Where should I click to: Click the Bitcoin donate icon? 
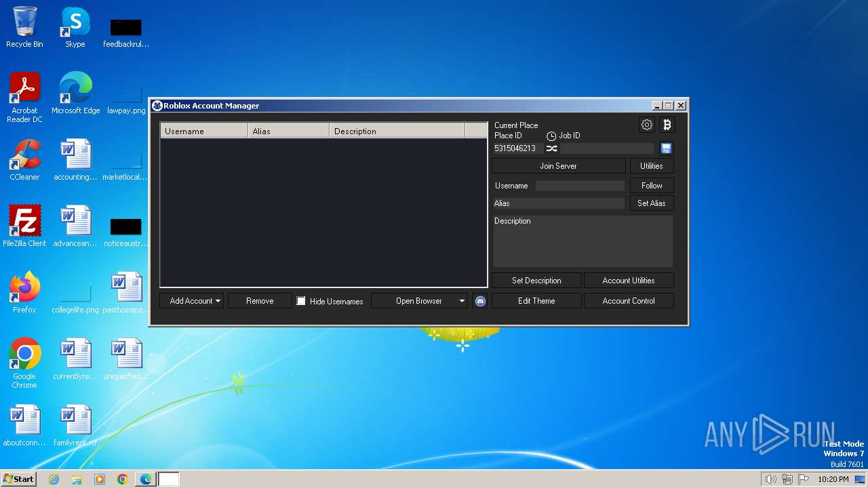coord(667,125)
